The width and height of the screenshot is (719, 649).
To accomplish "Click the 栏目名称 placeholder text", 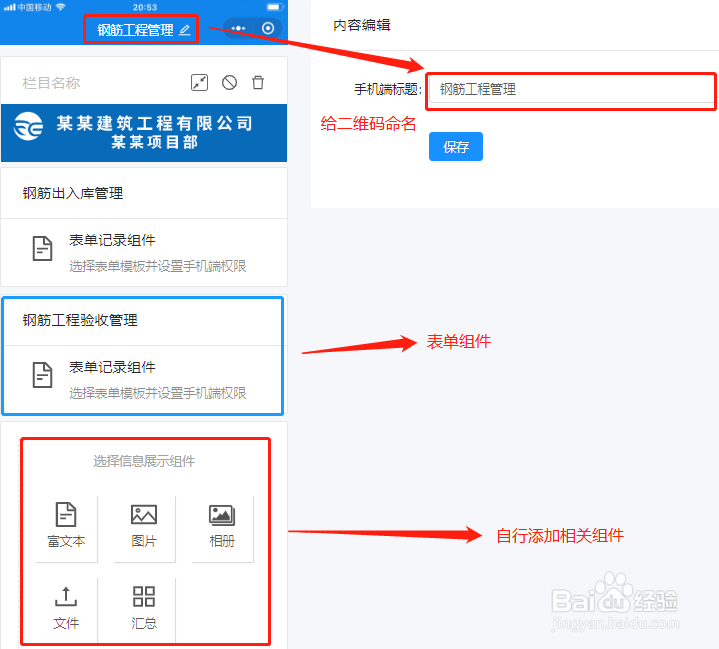I will (51, 83).
